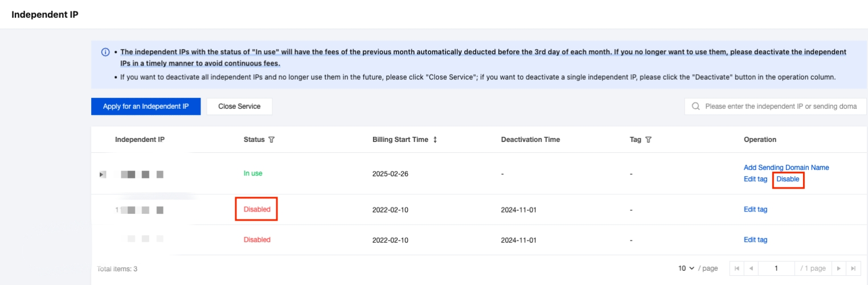Go to the previous page arrow
This screenshot has height=285, width=868.
(x=751, y=268)
